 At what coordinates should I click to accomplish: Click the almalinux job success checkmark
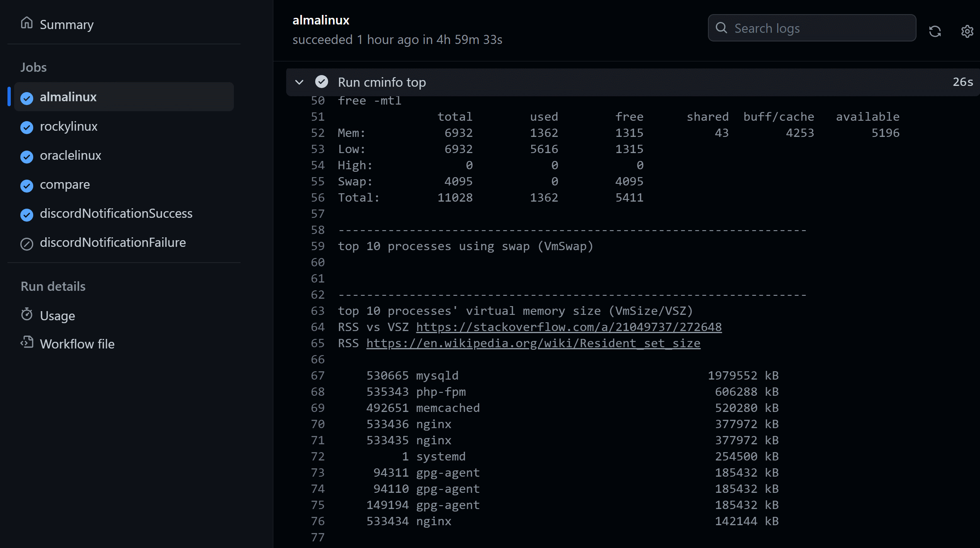[x=27, y=98]
